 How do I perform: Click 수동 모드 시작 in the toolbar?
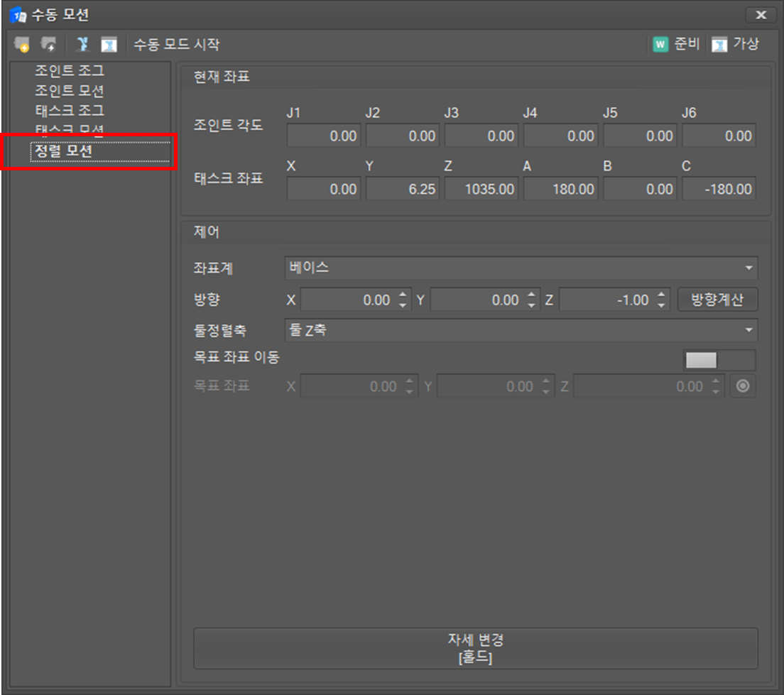tap(177, 45)
